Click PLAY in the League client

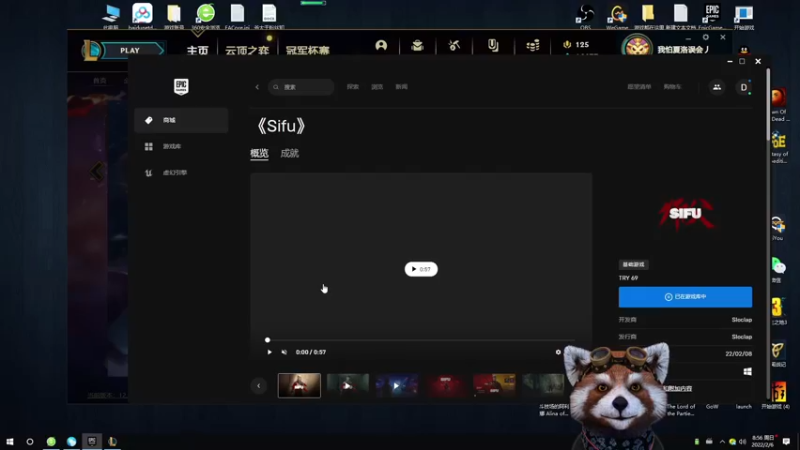click(x=130, y=51)
